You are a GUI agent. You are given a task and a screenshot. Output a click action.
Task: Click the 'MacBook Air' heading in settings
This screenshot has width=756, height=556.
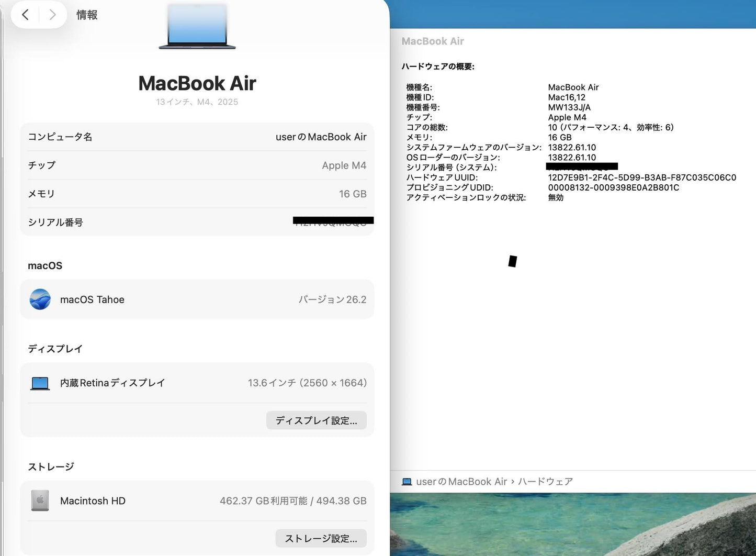(197, 83)
